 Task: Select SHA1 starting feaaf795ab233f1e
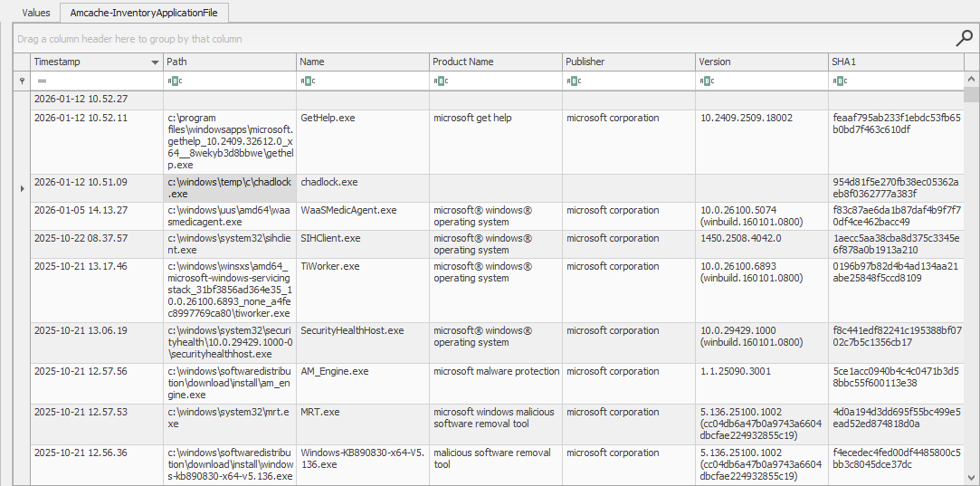point(896,142)
